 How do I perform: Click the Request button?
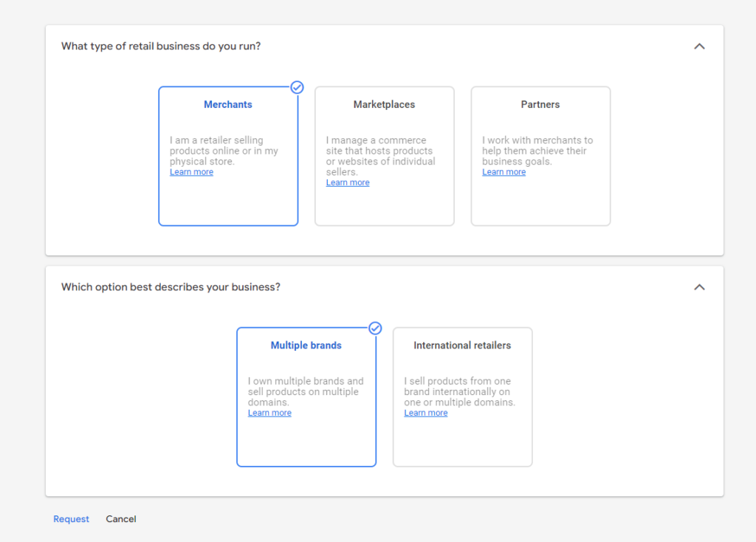click(71, 519)
